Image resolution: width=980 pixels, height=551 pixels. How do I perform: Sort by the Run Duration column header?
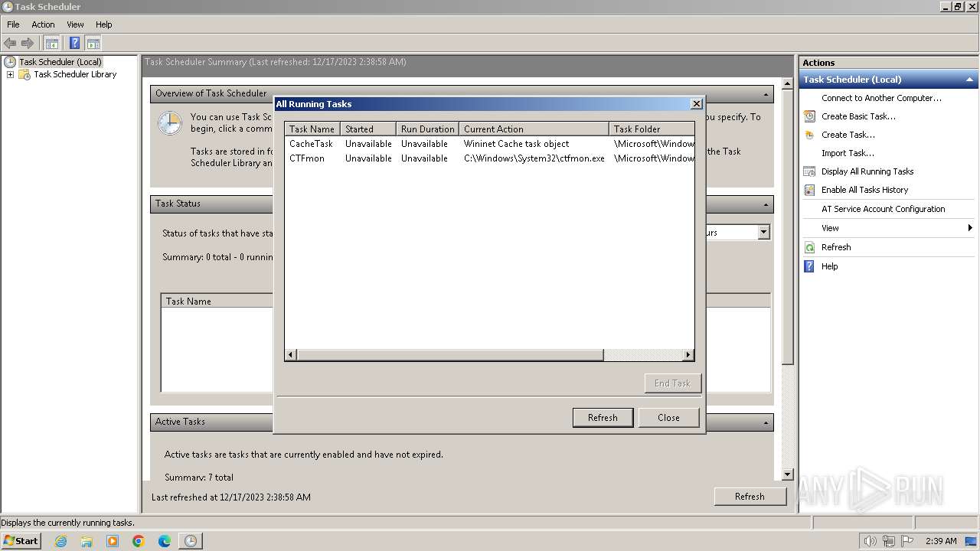pyautogui.click(x=427, y=129)
